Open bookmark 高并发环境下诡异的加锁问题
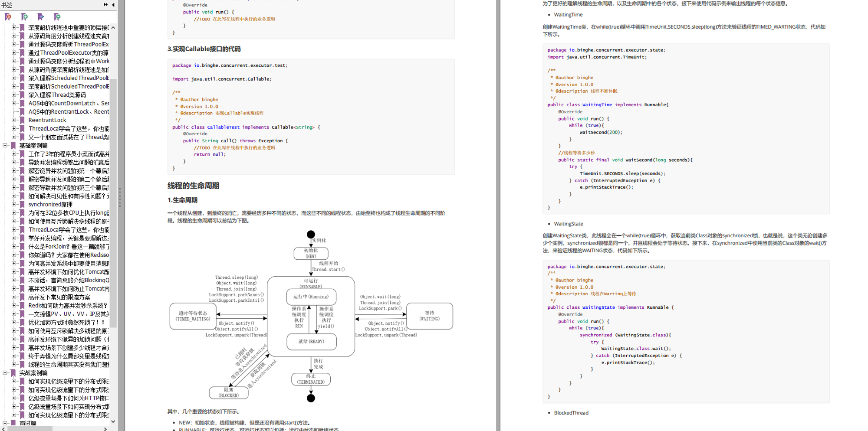This screenshot has width=868, height=431. [69, 339]
